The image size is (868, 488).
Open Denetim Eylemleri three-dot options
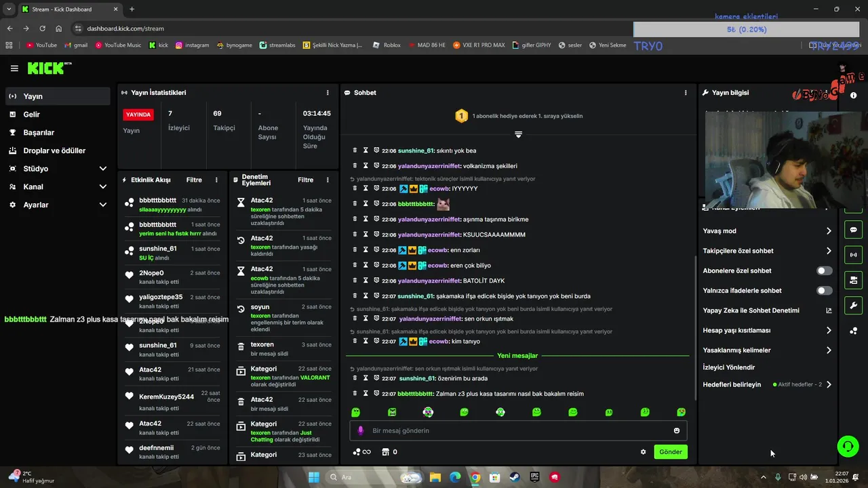(x=328, y=180)
